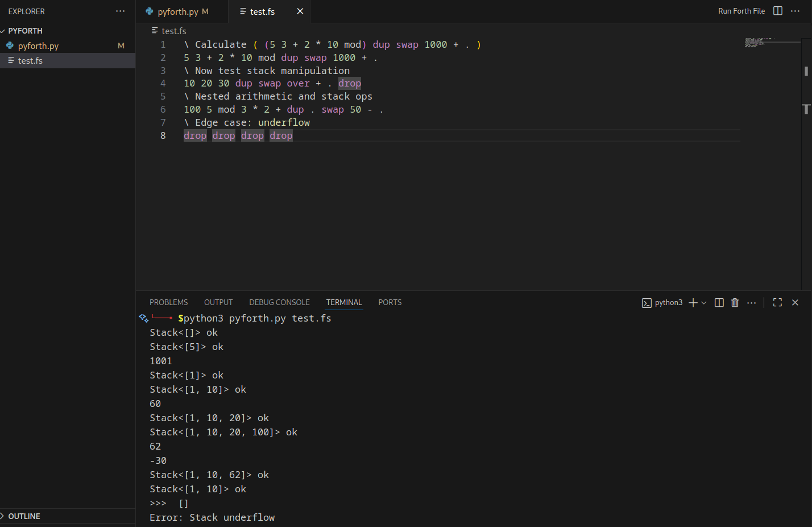Viewport: 812px width, 527px height.
Task: Create a new terminal with plus icon
Action: (693, 303)
